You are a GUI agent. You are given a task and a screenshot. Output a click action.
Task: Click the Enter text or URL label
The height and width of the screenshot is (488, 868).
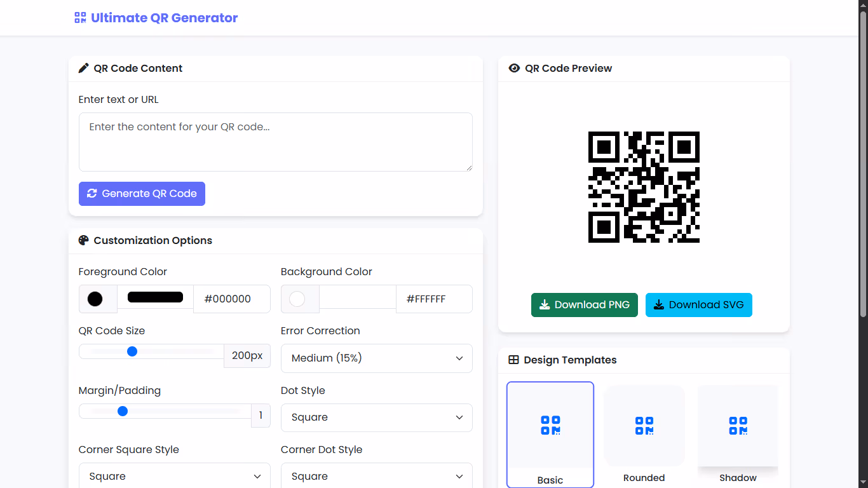tap(119, 100)
